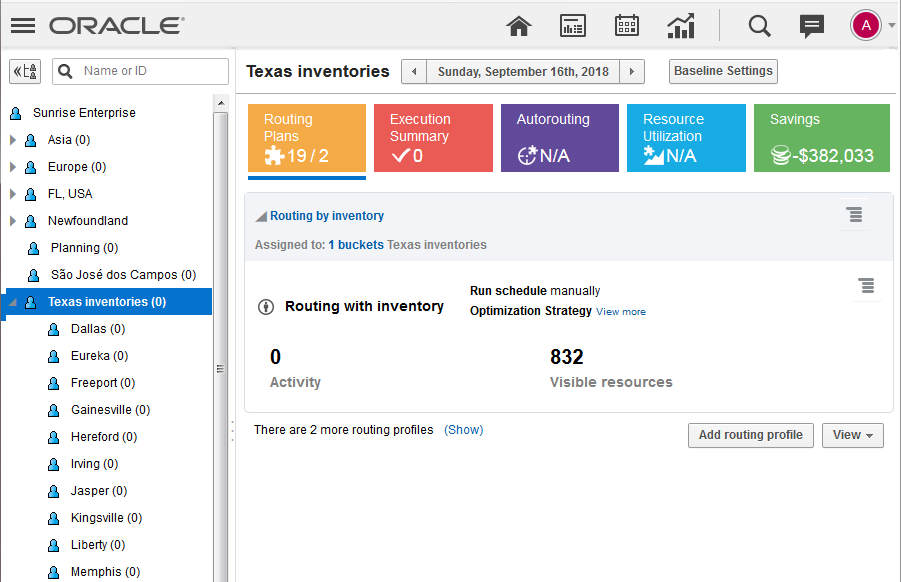Click the Add routing profile button
901x582 pixels.
click(750, 435)
